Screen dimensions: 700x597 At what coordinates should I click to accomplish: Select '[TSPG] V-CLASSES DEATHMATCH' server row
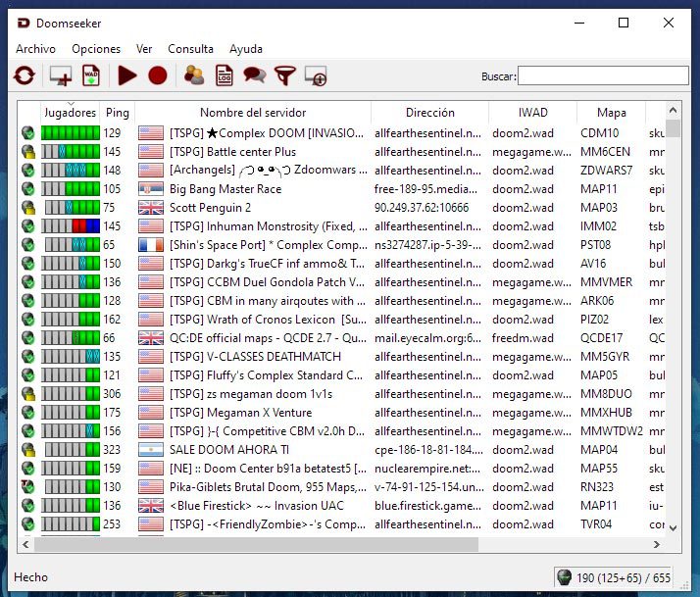(x=255, y=357)
